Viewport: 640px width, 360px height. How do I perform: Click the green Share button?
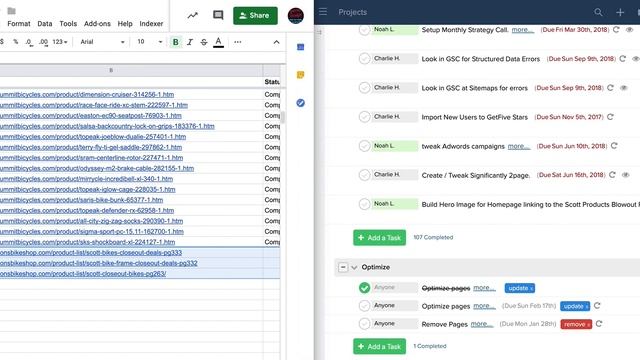point(255,16)
